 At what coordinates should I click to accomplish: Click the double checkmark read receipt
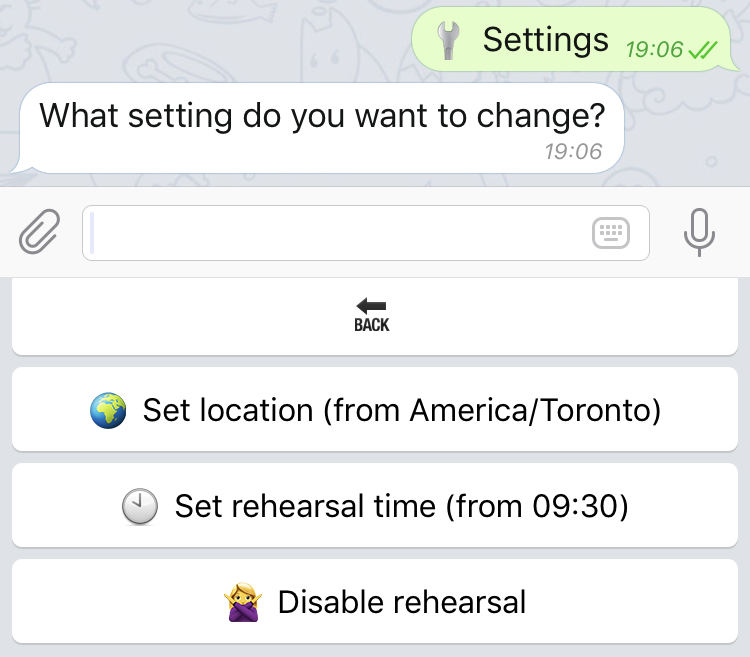[x=703, y=50]
